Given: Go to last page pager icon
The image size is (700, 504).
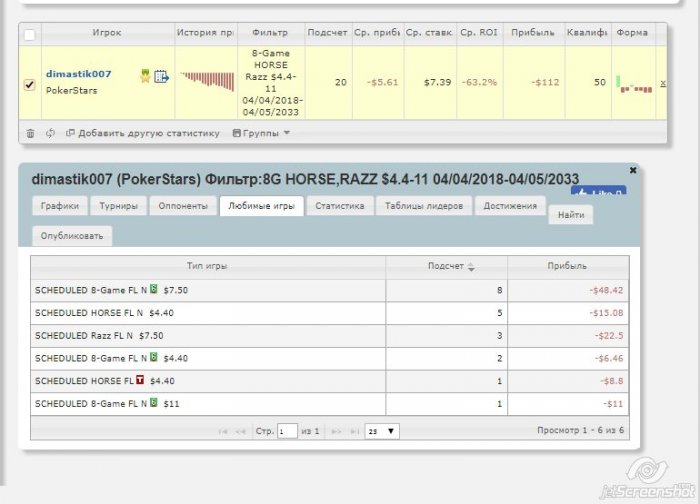Looking at the screenshot, I should [x=355, y=431].
